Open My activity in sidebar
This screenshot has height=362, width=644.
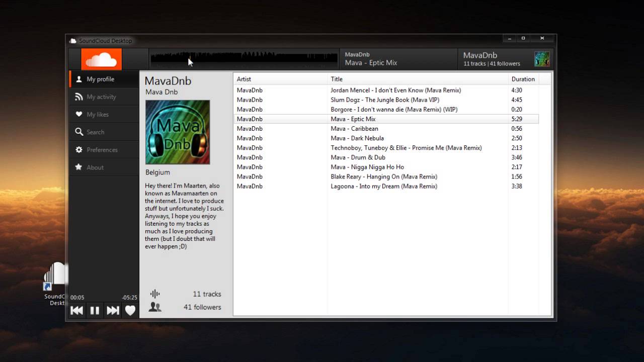[x=104, y=97]
